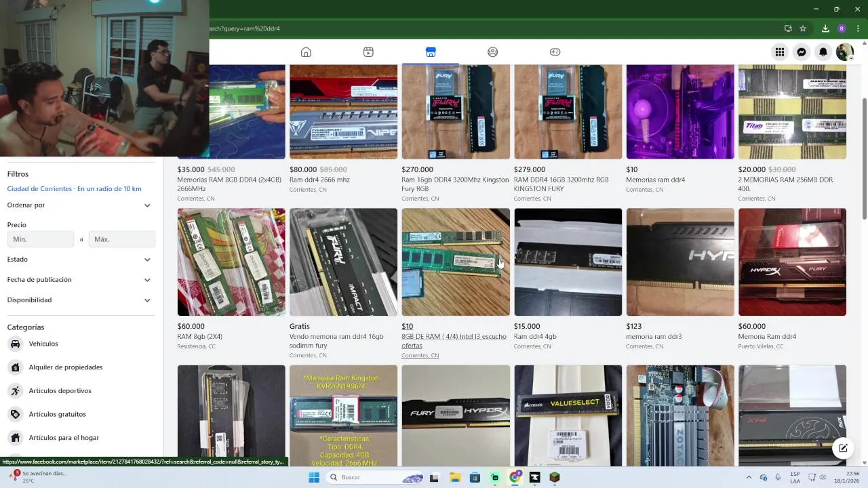
Task: Open the Minecraft block icon in taskbar
Action: (x=555, y=477)
